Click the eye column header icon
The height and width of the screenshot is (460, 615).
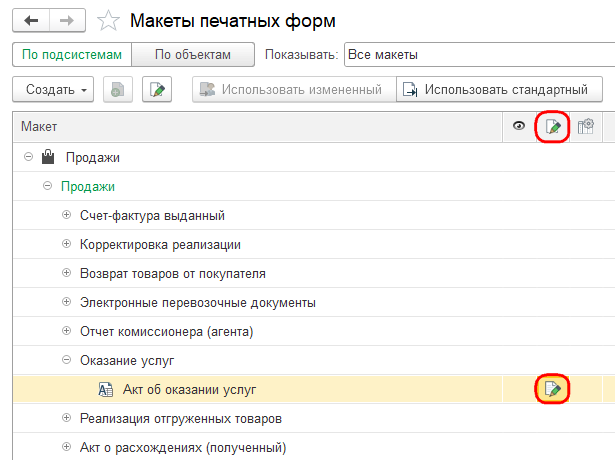point(519,126)
